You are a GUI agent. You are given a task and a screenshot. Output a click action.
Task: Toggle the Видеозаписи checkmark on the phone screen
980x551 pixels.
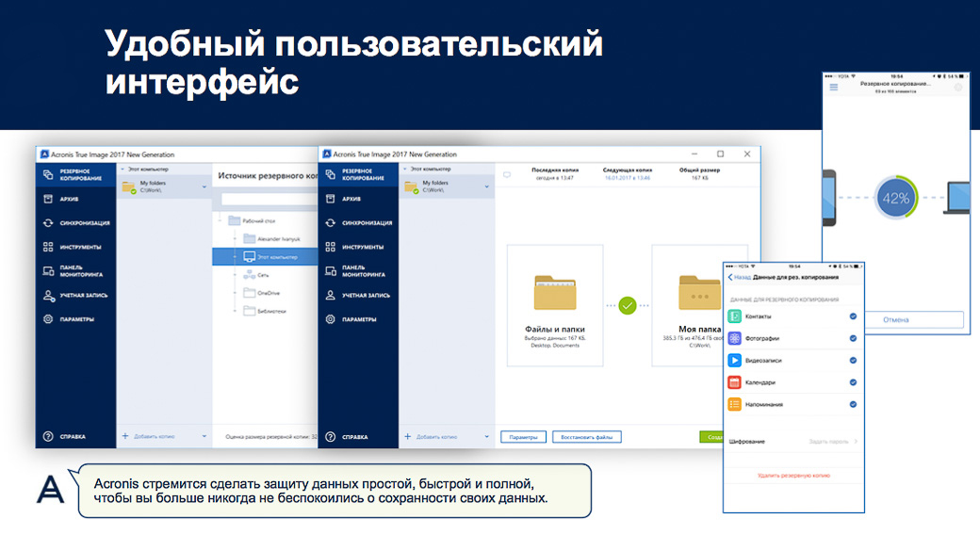(x=853, y=360)
